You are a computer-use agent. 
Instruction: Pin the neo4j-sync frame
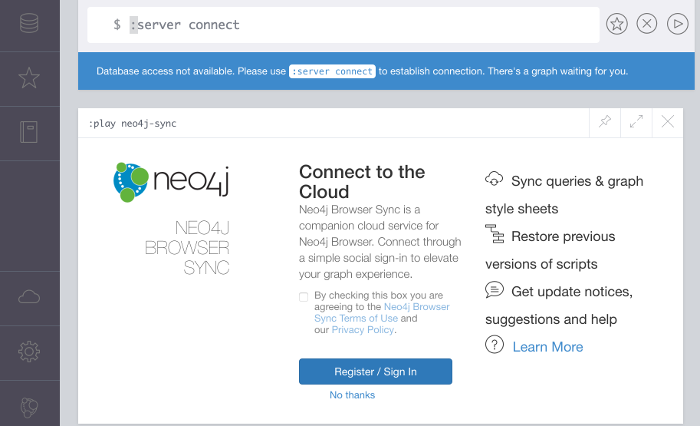(605, 121)
